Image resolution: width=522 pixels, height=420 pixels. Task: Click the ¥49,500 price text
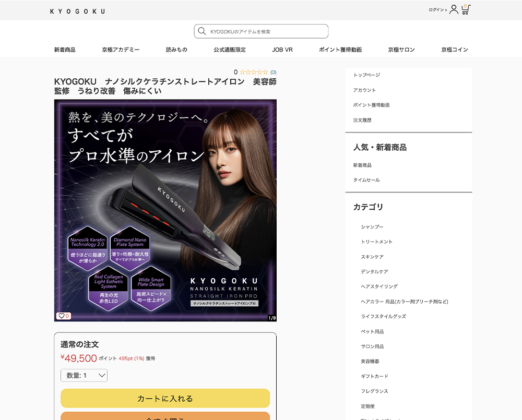[79, 358]
